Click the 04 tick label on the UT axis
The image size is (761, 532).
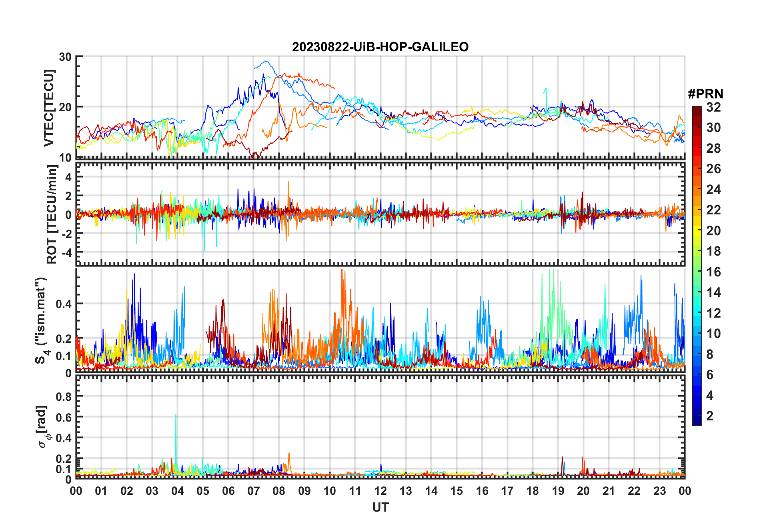[x=177, y=491]
